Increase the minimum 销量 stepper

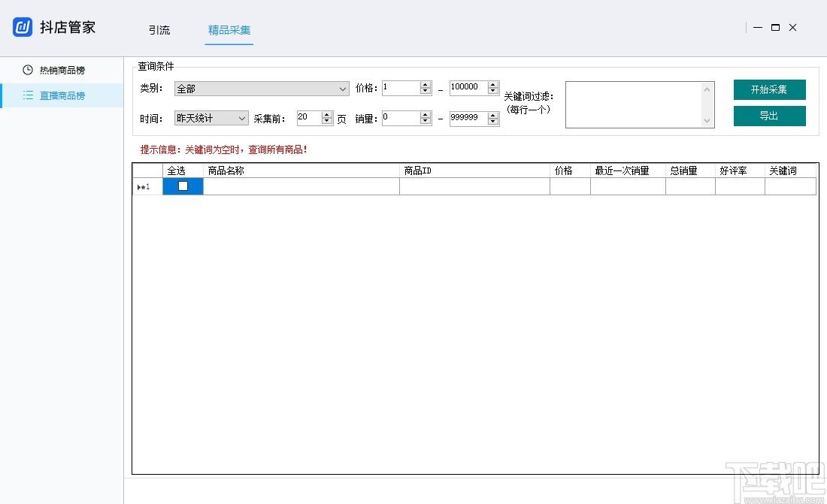pos(426,115)
